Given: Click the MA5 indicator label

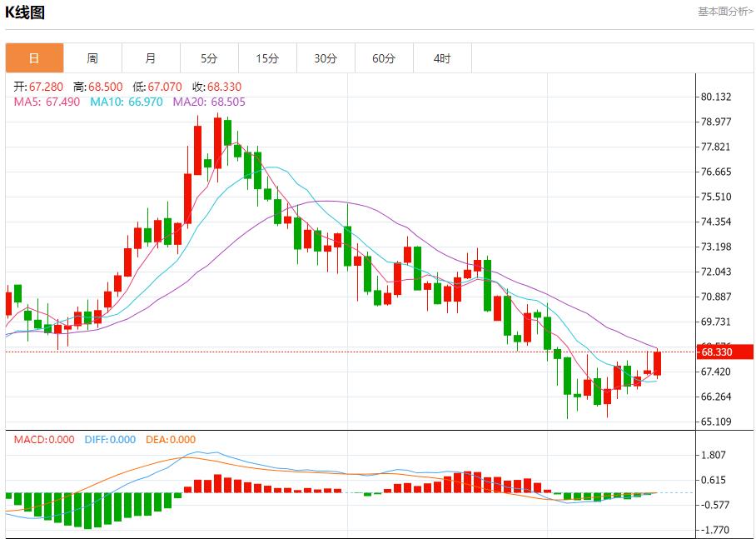Looking at the screenshot, I should (47, 102).
